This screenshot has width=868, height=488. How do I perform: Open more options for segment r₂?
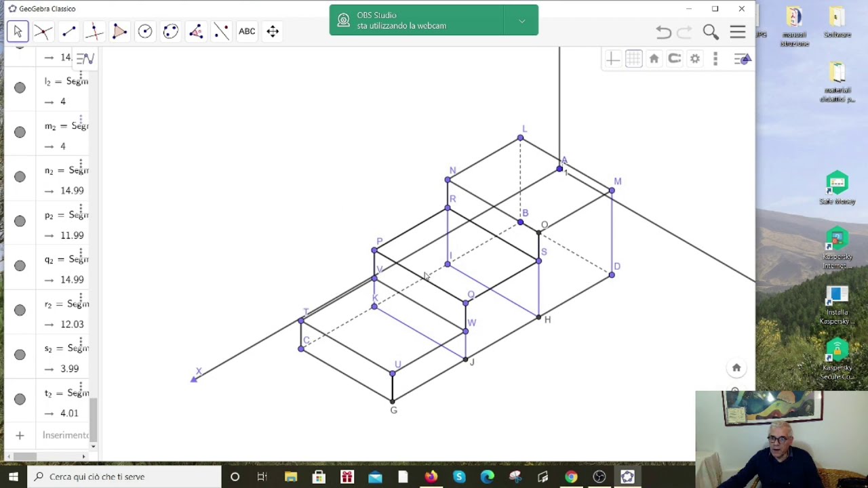click(81, 299)
